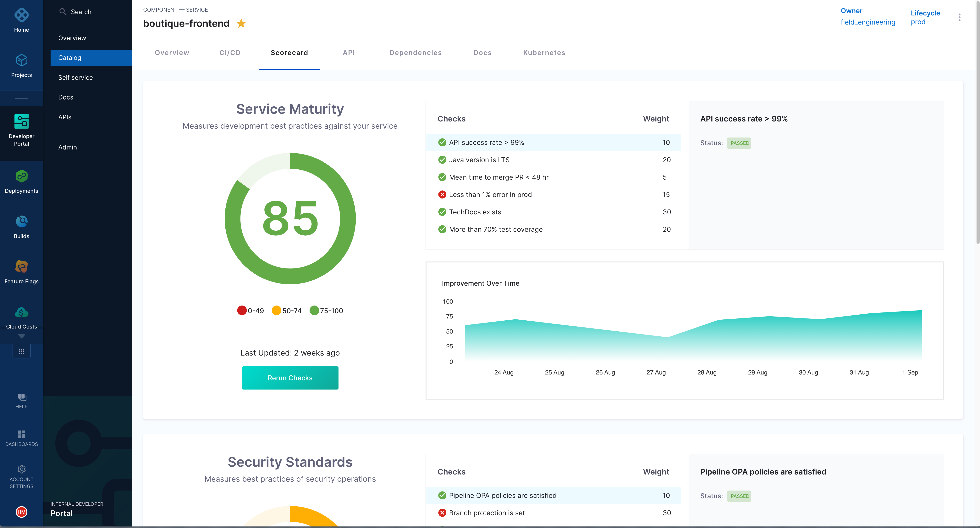Open the Deployments module icon
The width and height of the screenshot is (980, 528).
coord(21,176)
